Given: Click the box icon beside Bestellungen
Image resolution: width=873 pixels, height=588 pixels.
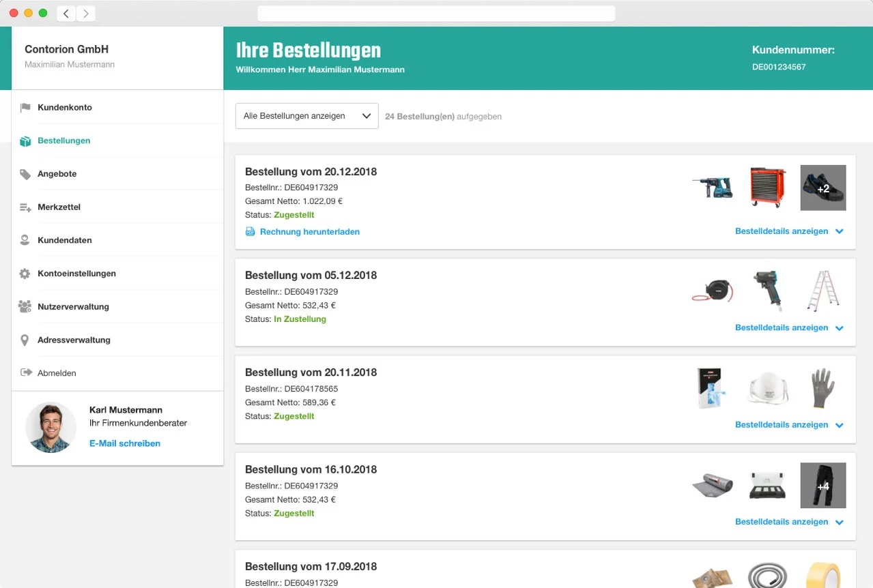Looking at the screenshot, I should click(25, 141).
